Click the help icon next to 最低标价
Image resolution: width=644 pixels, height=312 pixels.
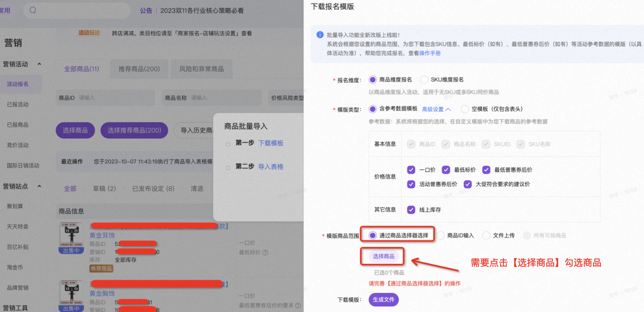(x=265, y=252)
